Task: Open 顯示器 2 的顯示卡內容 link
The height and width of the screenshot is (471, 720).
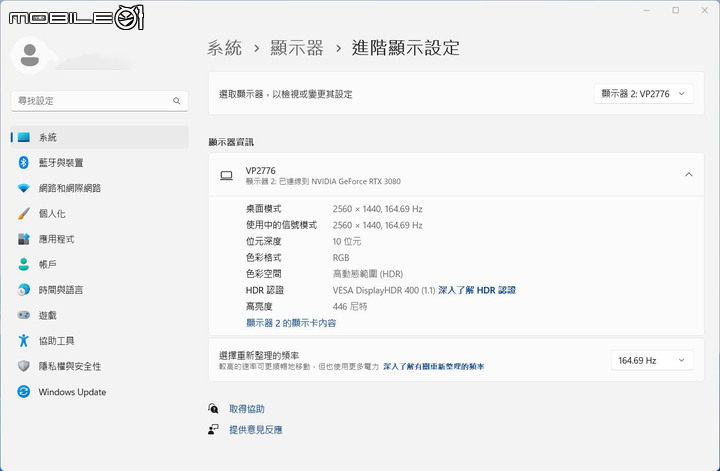Action: point(291,323)
